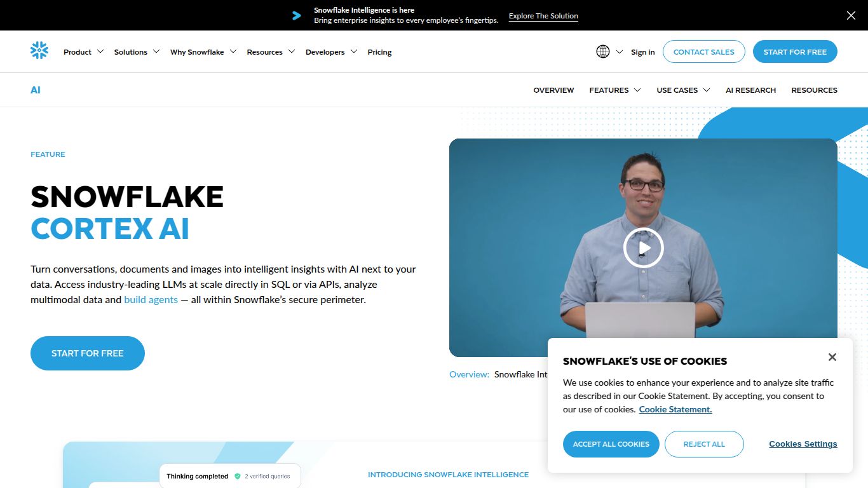
Task: Expand the Product menu chevron
Action: coord(100,51)
